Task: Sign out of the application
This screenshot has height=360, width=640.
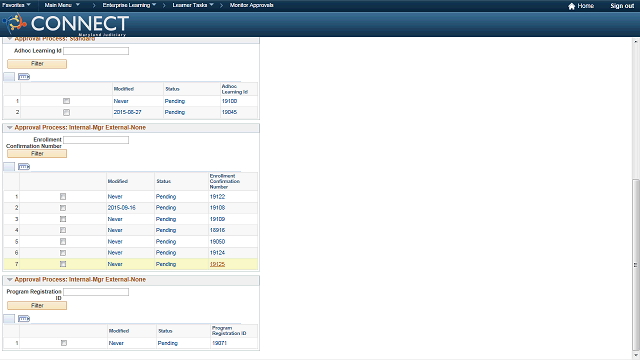Action: (622, 6)
